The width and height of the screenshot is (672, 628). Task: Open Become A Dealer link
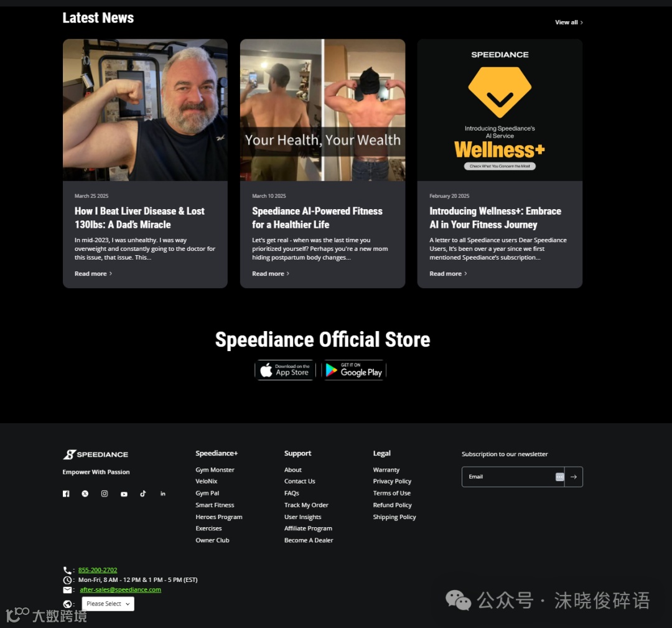pyautogui.click(x=309, y=540)
